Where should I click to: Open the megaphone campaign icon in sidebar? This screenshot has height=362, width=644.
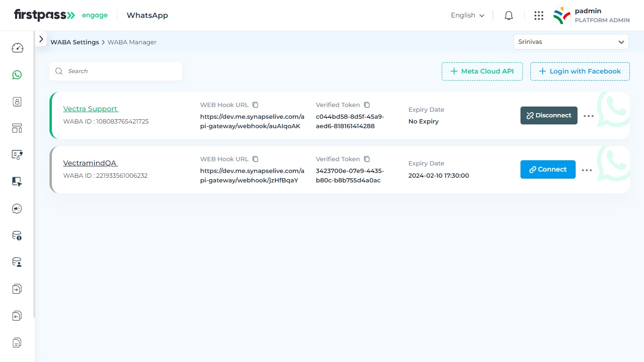[x=17, y=209]
